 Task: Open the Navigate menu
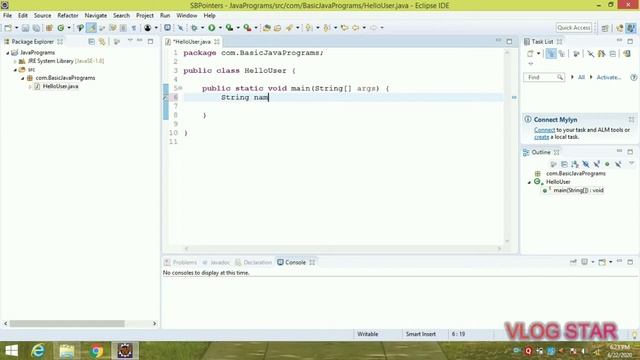[96, 16]
